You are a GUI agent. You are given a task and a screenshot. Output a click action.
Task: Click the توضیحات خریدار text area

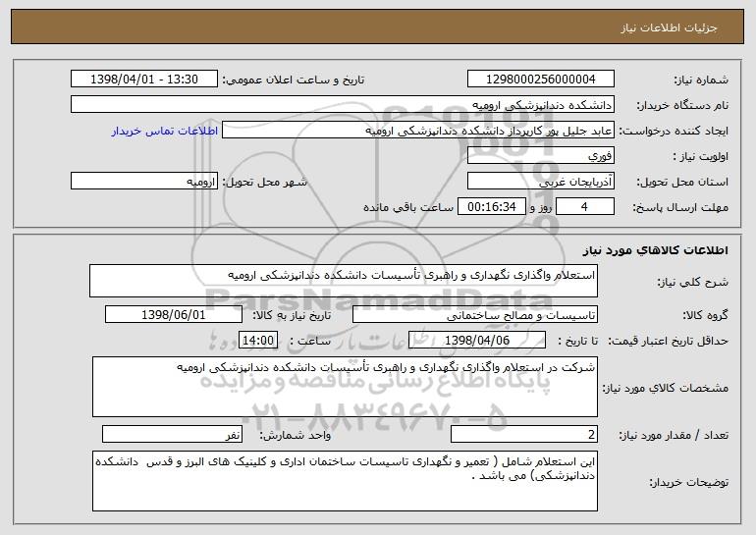[x=345, y=481]
